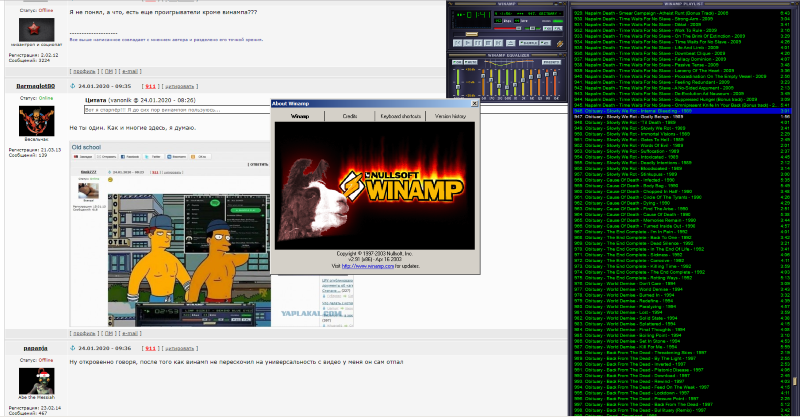Toggle equalizer ON button
Viewport: 800px width, 417px height.
tap(457, 62)
